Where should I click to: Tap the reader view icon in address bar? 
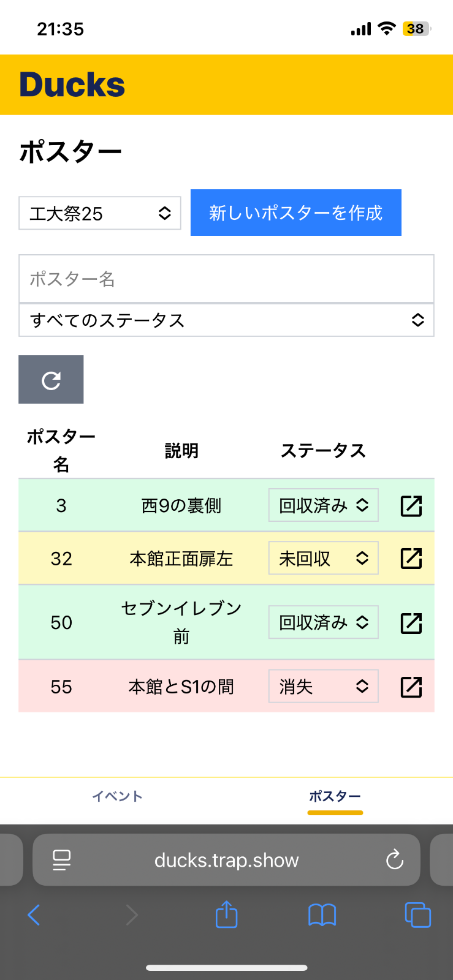point(59,860)
